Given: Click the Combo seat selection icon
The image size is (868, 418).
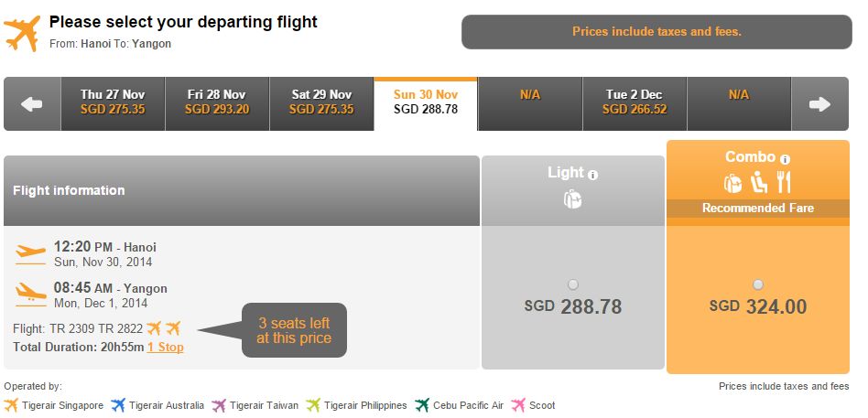Looking at the screenshot, I should pos(759,182).
